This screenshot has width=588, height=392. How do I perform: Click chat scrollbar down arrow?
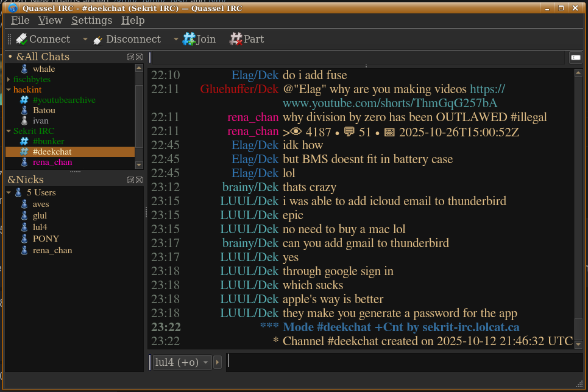click(578, 344)
